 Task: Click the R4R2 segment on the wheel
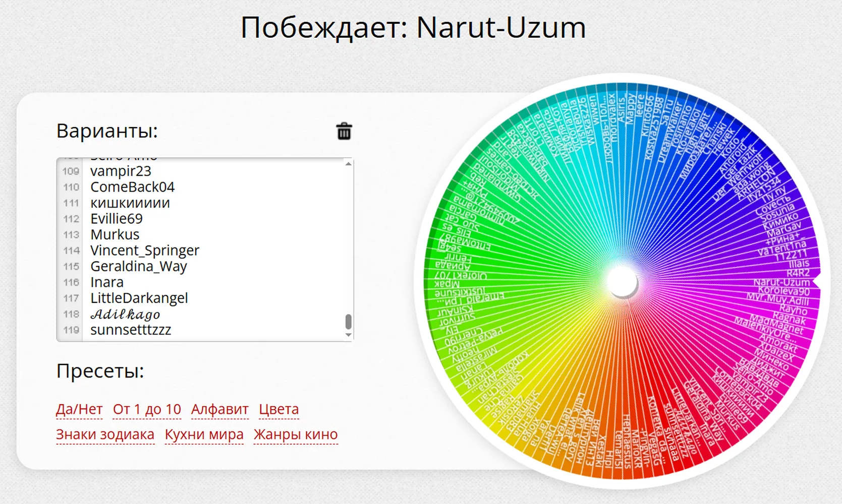point(798,273)
